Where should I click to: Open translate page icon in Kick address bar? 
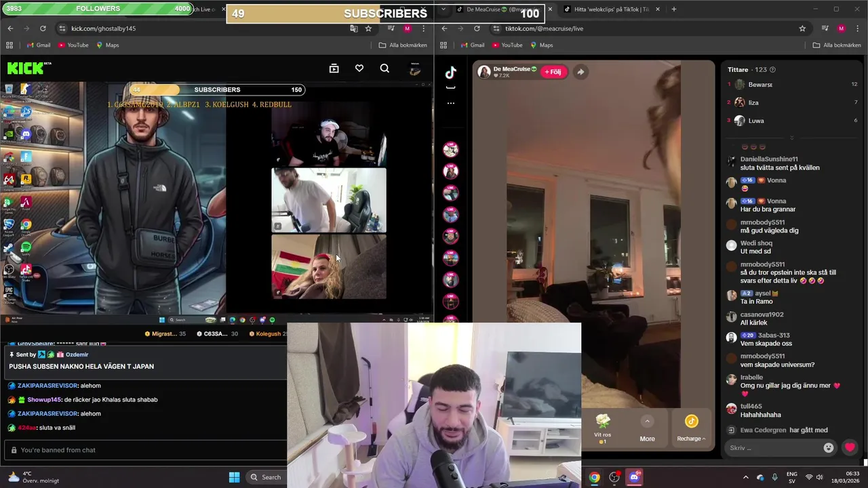(353, 28)
